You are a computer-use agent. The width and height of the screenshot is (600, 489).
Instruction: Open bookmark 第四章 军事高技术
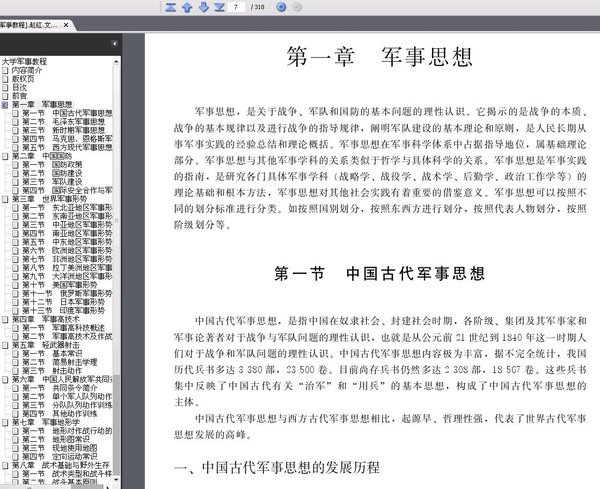click(x=46, y=319)
